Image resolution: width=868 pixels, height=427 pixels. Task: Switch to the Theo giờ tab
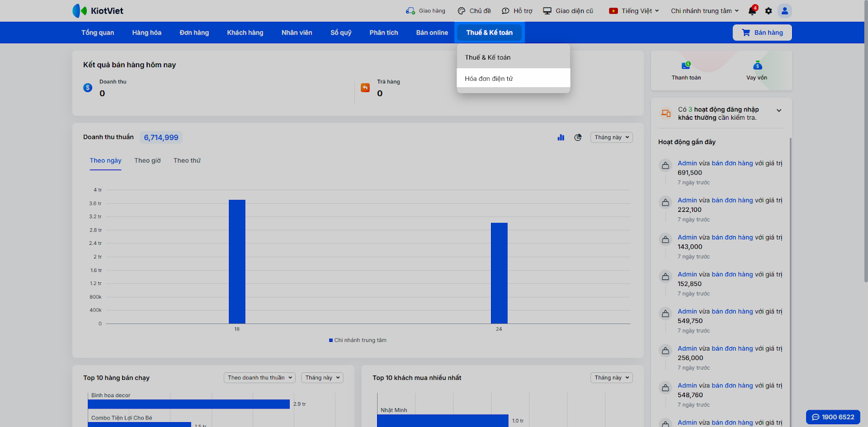[x=148, y=161]
